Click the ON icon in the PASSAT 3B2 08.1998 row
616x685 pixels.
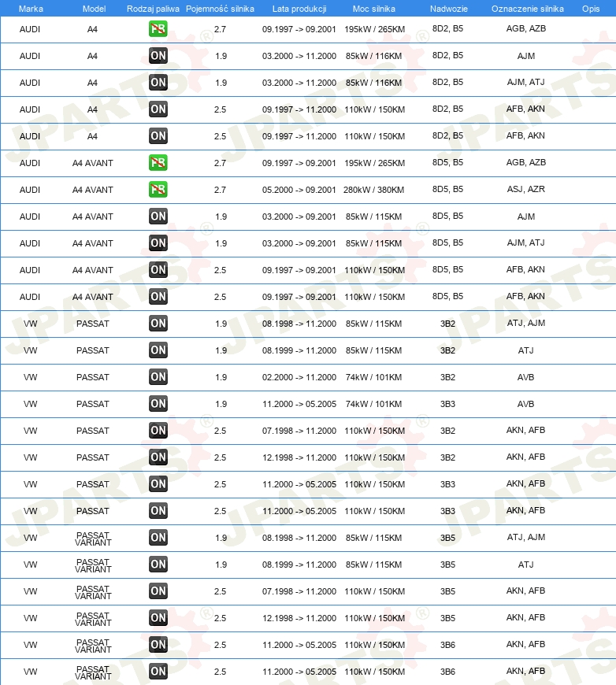point(158,324)
